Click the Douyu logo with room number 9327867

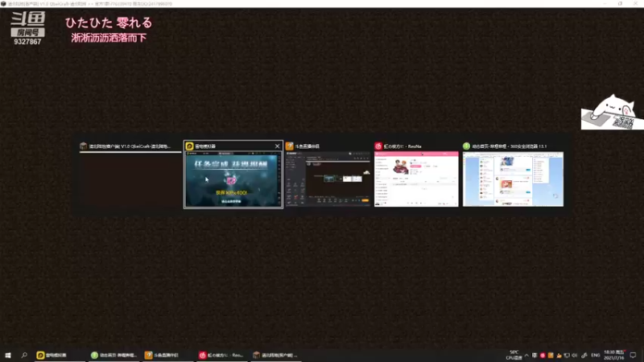pos(27,28)
